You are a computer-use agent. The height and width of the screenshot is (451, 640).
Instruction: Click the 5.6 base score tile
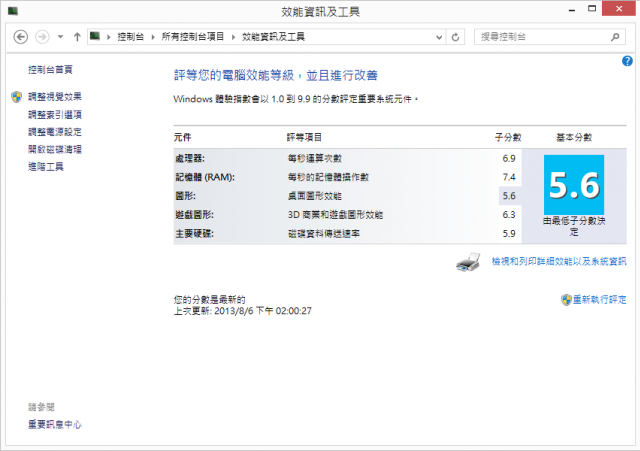(574, 185)
